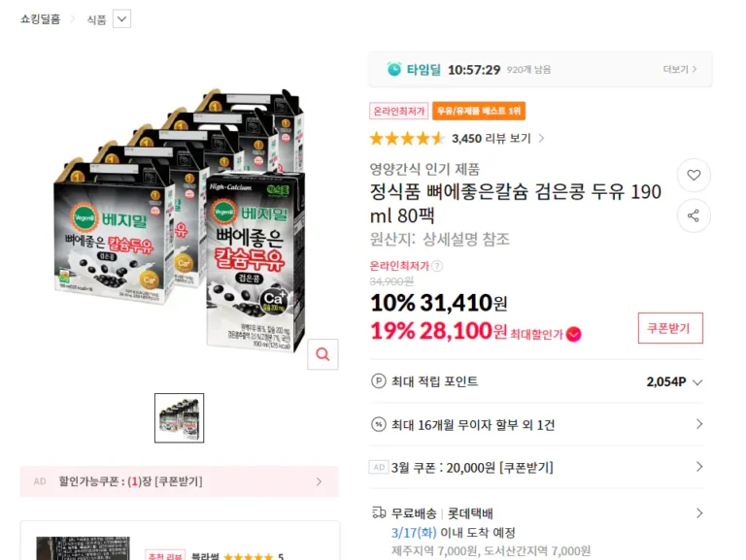Click the time deal clock icon
746x560 pixels.
pos(394,69)
